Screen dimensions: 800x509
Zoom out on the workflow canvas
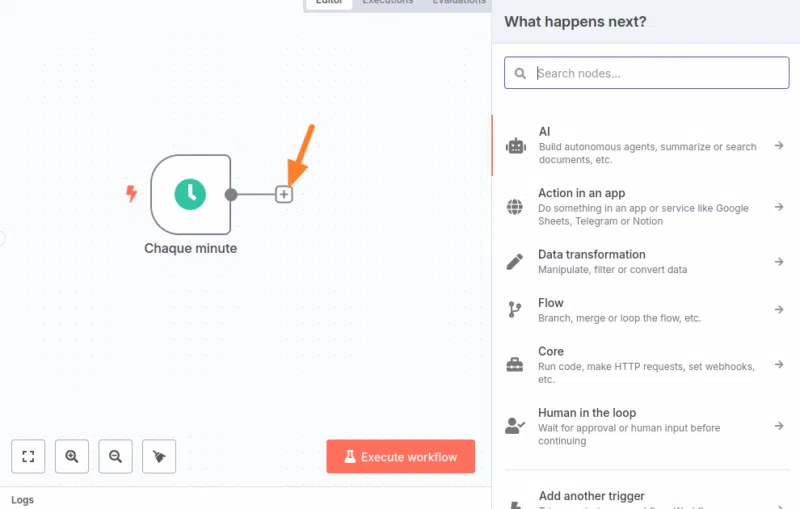point(115,456)
